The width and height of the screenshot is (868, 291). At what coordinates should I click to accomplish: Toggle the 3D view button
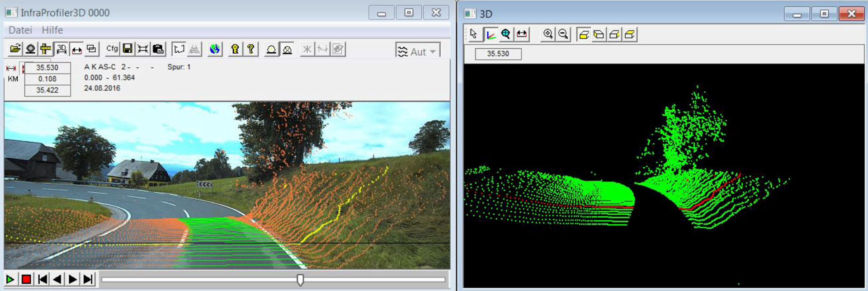(61, 49)
